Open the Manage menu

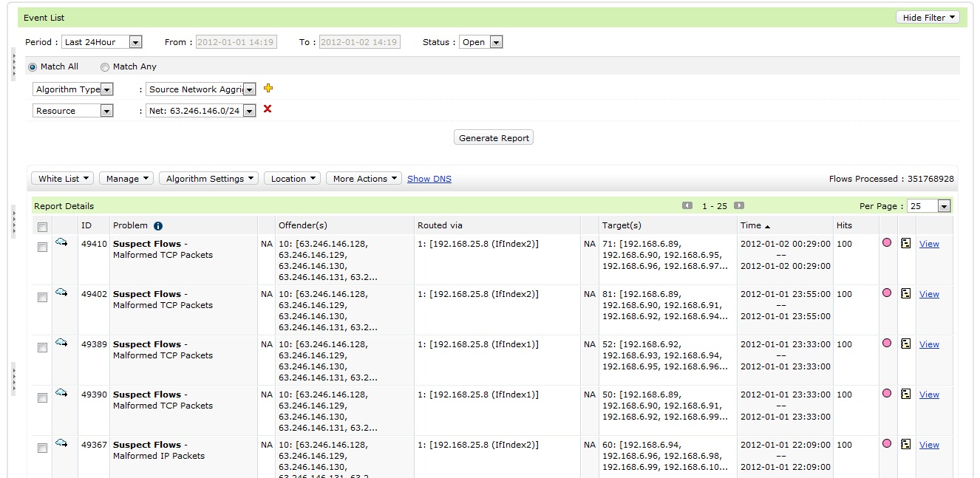tap(126, 179)
